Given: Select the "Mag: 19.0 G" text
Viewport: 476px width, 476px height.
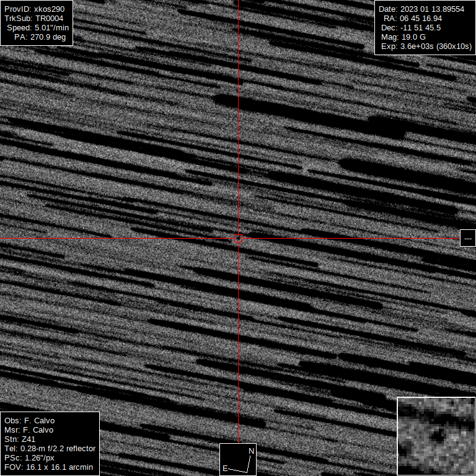Looking at the screenshot, I should click(403, 37).
